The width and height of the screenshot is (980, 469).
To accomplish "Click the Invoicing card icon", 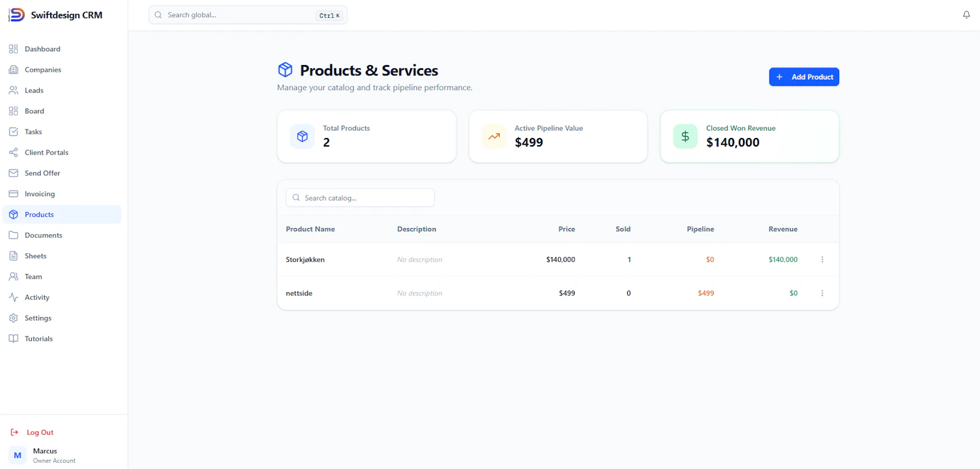I will click(13, 194).
